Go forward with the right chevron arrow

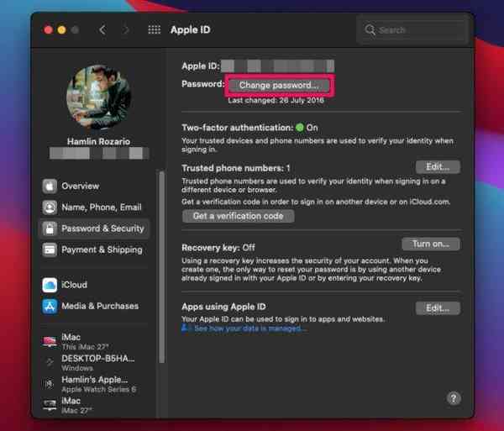[x=126, y=30]
